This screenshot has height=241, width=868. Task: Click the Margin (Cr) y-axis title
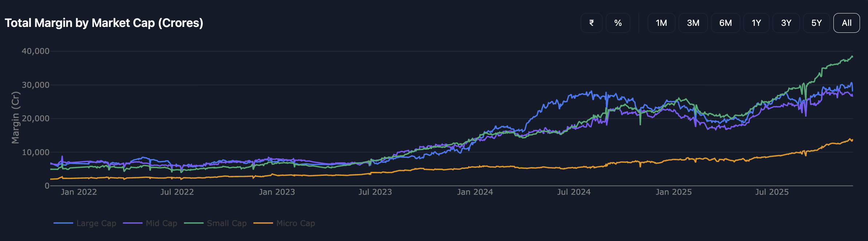15,118
